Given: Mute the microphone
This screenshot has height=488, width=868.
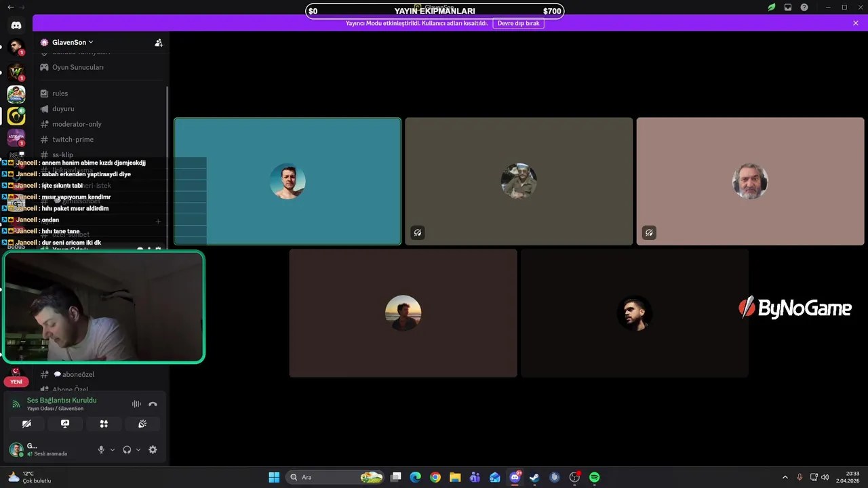Looking at the screenshot, I should pyautogui.click(x=102, y=449).
